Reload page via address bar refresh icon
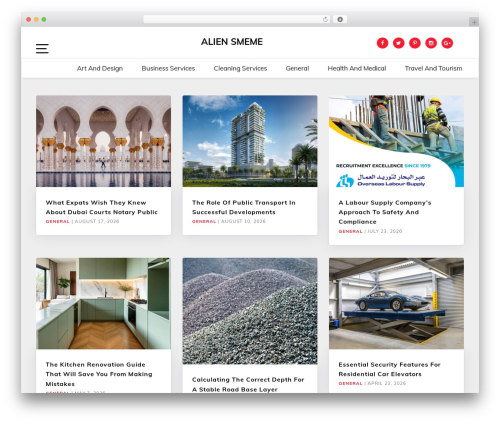 tap(325, 20)
